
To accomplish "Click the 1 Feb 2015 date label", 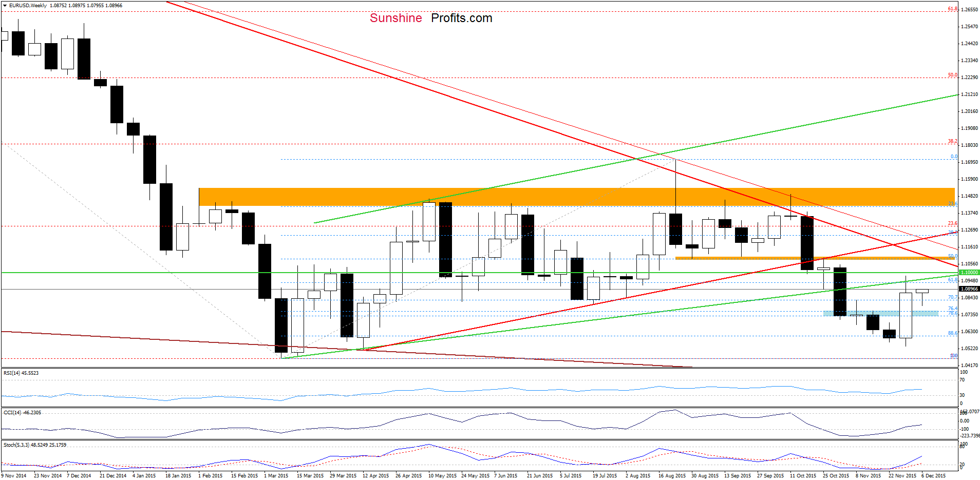I will coord(210,475).
